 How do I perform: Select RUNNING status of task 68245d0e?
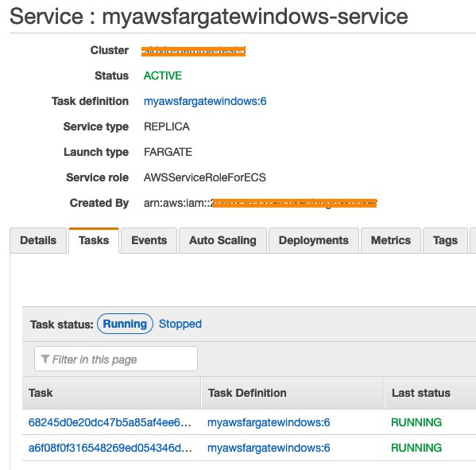pyautogui.click(x=416, y=422)
